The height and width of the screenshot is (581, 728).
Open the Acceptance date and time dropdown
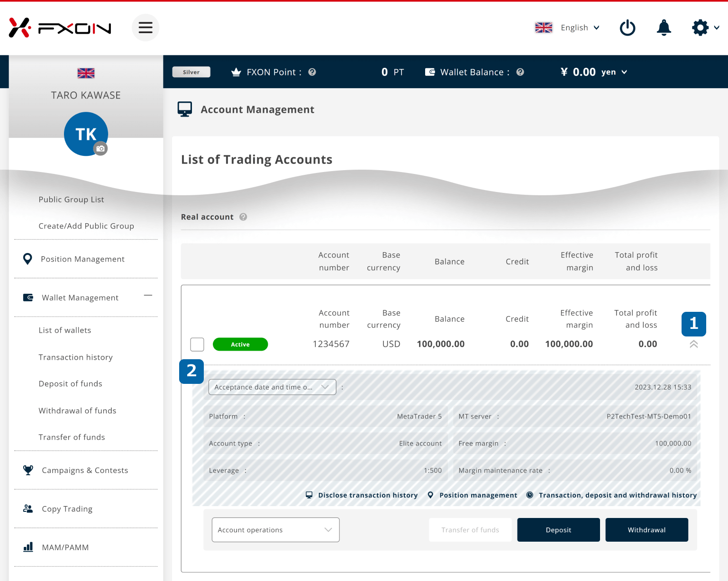click(273, 387)
